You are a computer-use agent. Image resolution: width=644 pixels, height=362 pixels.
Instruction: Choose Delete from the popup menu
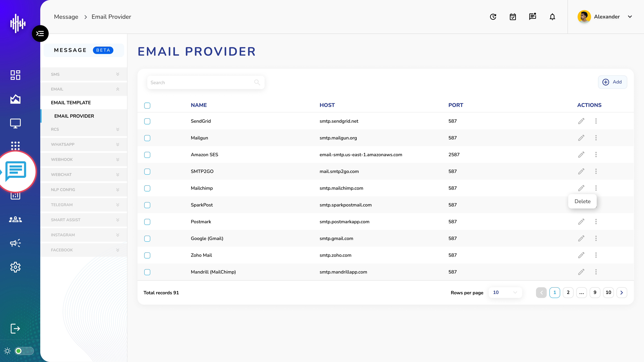[x=583, y=201]
